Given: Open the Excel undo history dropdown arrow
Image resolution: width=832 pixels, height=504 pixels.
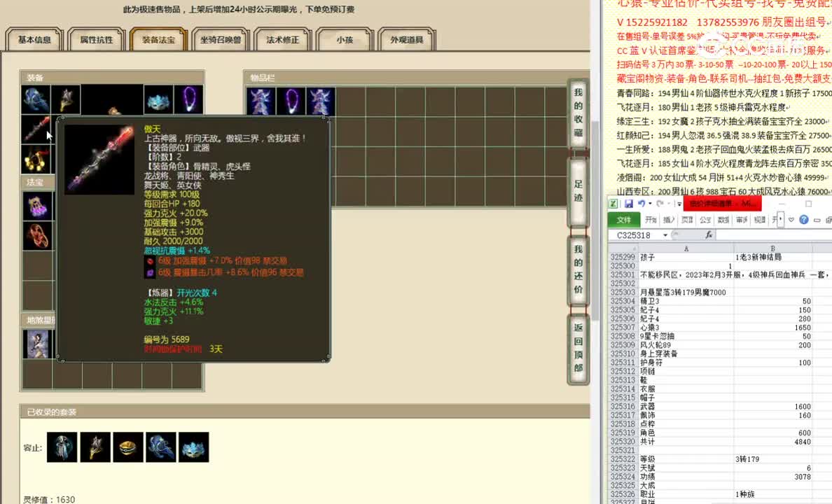Looking at the screenshot, I should click(650, 204).
